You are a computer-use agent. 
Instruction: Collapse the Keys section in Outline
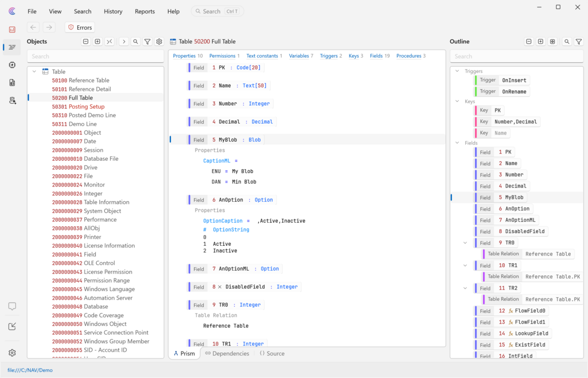coord(457,101)
